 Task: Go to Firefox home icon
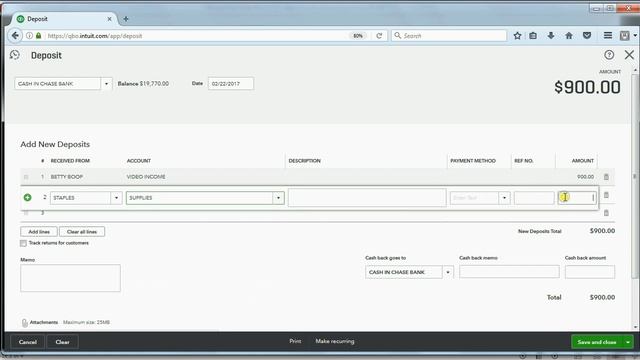point(569,36)
